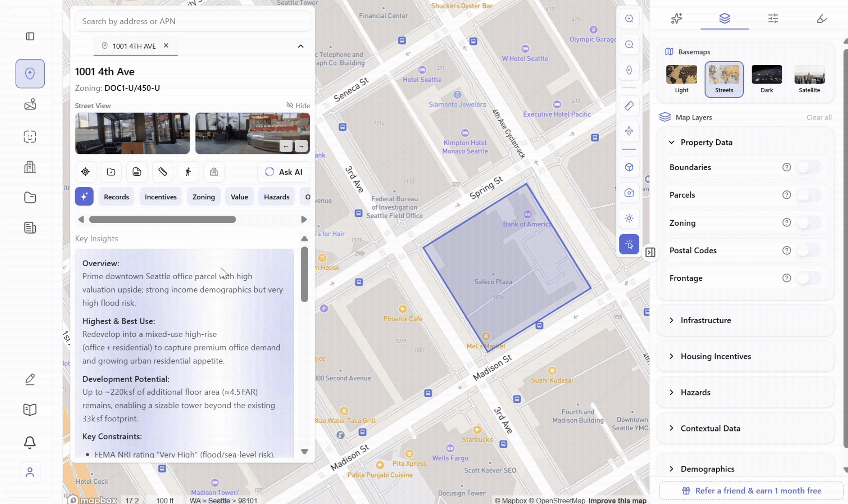The image size is (848, 504).
Task: Click the tabs horizontal scrollbar thumb
Action: pos(162,220)
